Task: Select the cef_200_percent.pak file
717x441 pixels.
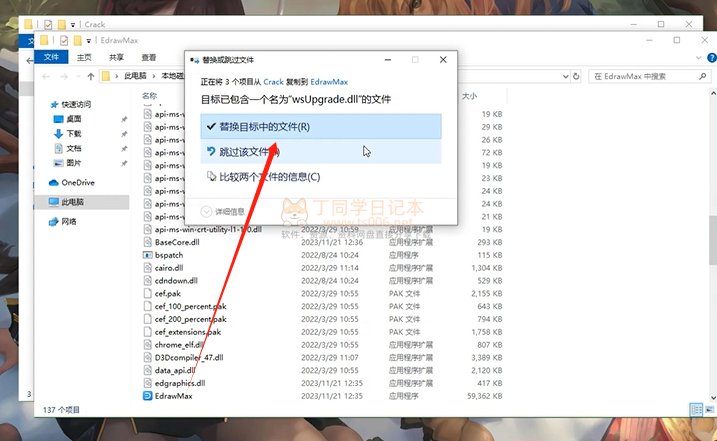Action: coord(191,319)
